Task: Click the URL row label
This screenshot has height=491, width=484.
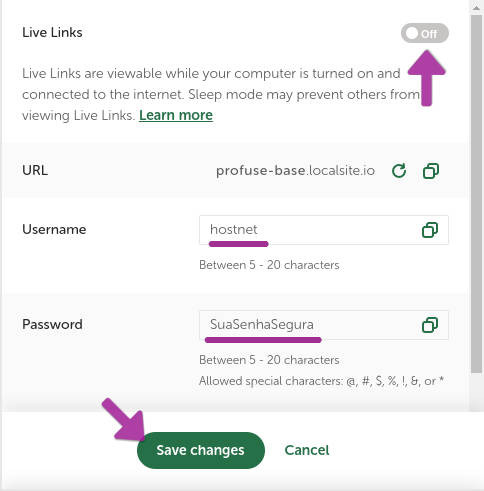Action: click(35, 170)
